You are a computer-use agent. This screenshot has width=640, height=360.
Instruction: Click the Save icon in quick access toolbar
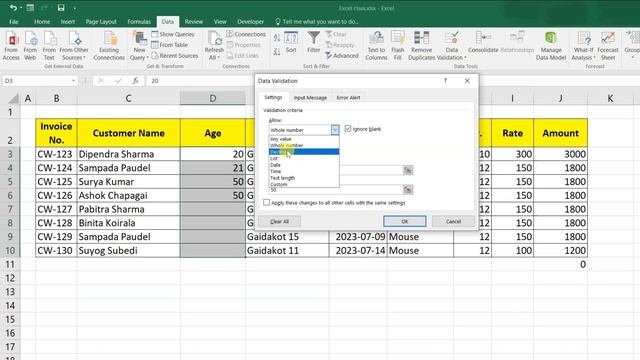click(61, 8)
